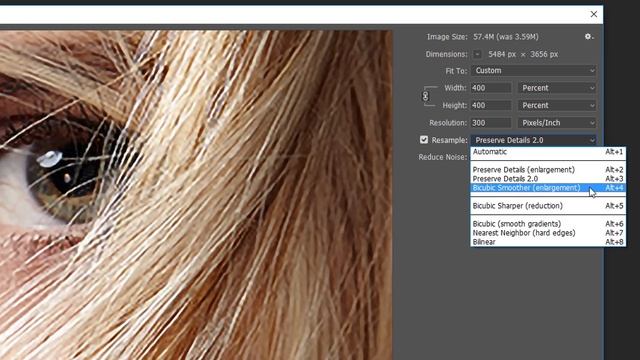
Task: Select Bicubic Sharper (reduction) option
Action: [548, 206]
